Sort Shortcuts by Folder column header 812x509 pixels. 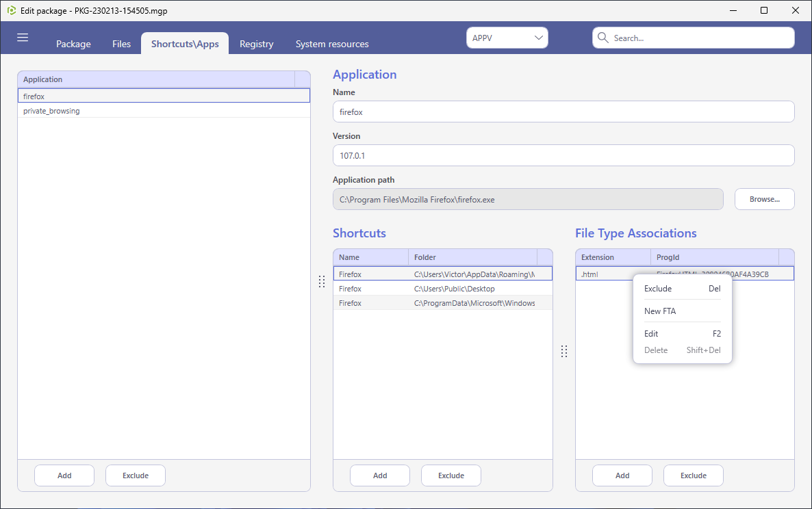click(x=473, y=257)
